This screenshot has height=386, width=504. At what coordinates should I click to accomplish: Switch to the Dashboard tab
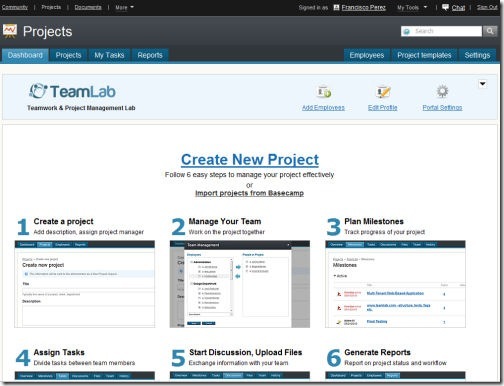coord(25,55)
